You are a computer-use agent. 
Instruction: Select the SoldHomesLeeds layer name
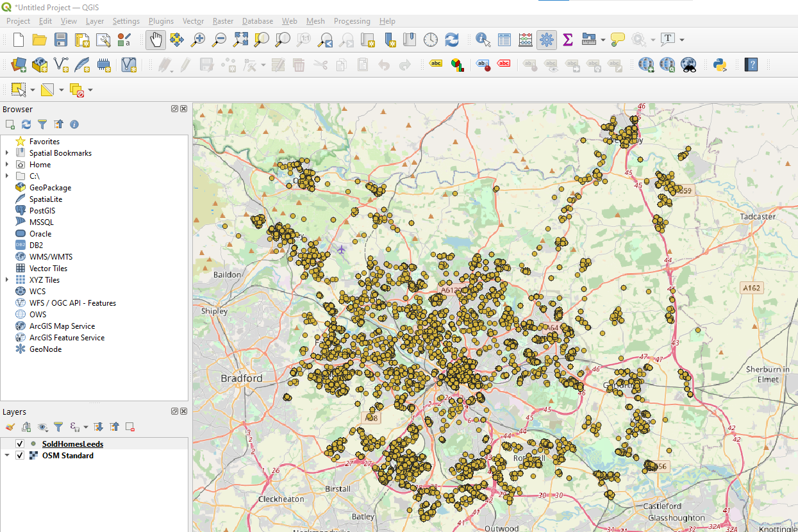72,444
